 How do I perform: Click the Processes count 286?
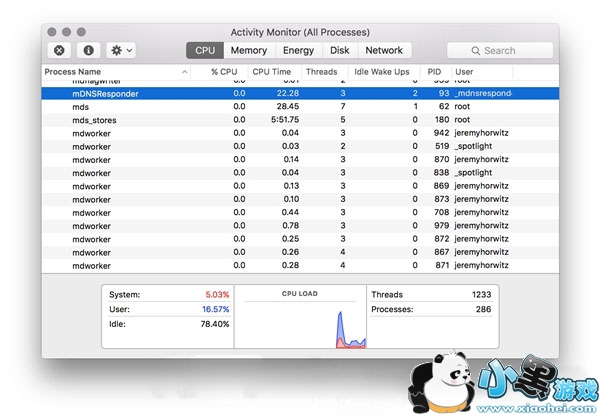[484, 309]
